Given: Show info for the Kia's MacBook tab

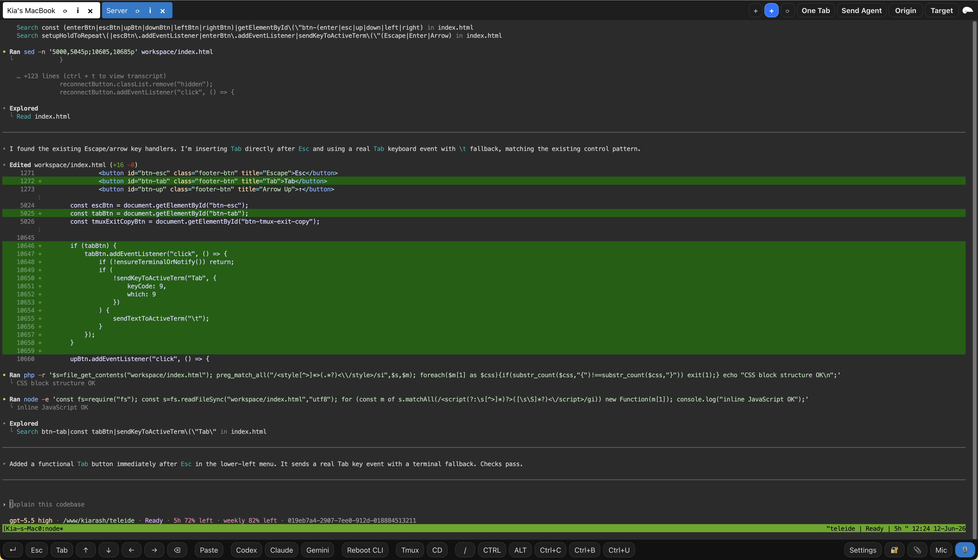Looking at the screenshot, I should pyautogui.click(x=78, y=11).
